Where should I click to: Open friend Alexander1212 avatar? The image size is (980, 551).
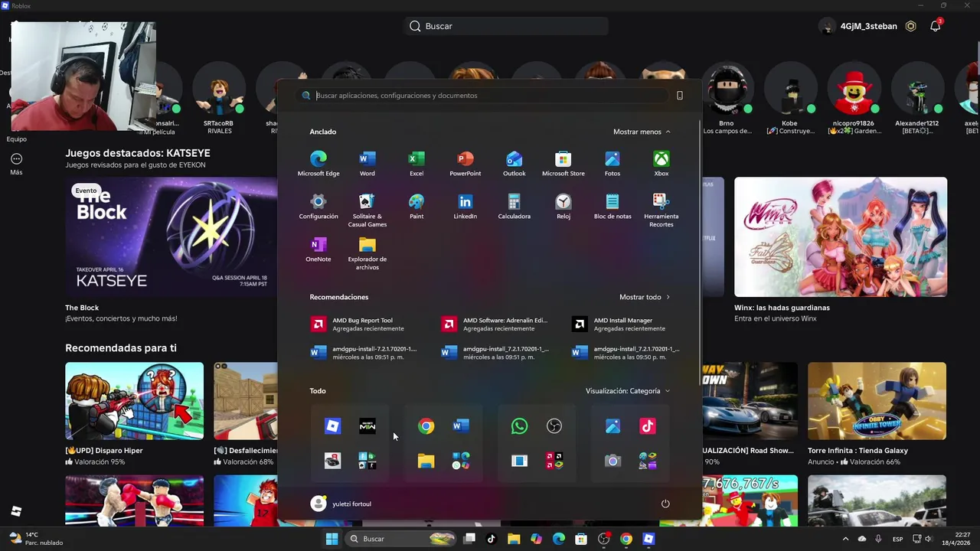click(917, 90)
